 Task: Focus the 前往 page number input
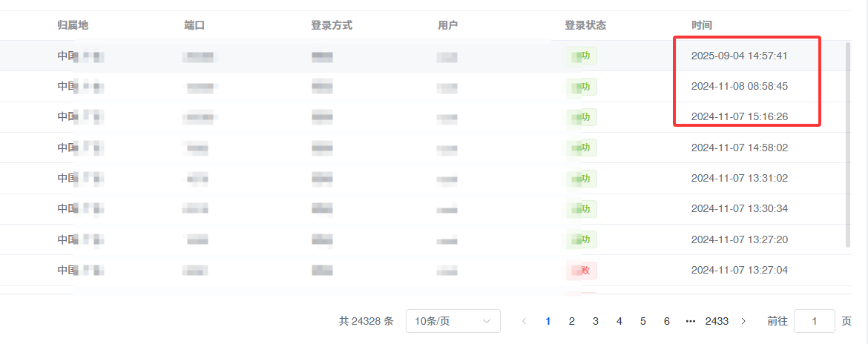tap(815, 321)
